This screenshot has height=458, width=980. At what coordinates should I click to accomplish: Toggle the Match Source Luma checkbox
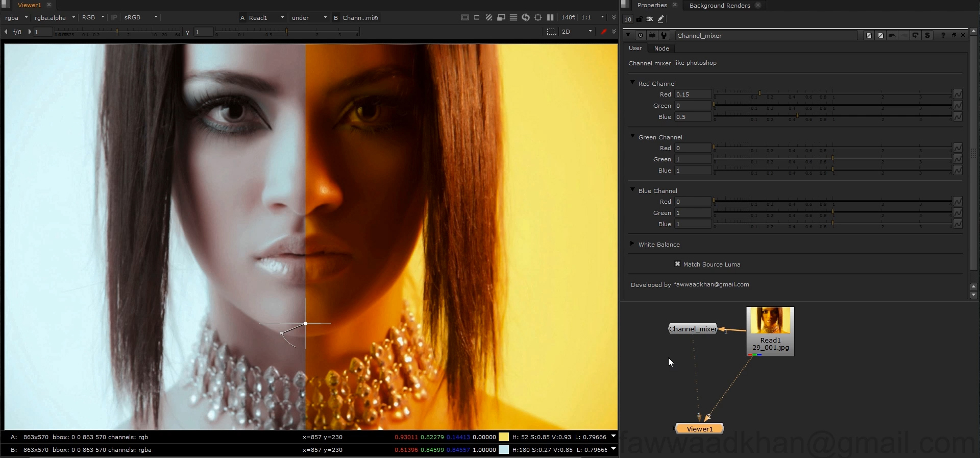(x=677, y=264)
